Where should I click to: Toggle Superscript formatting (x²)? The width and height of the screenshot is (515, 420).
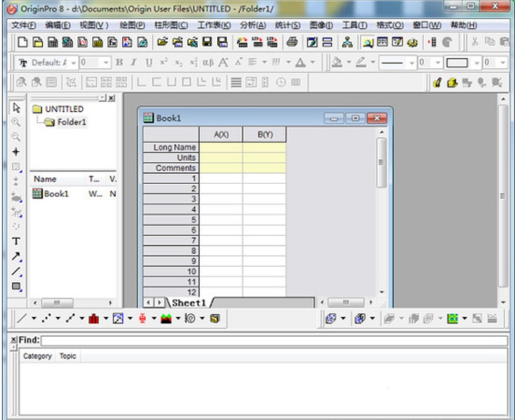(164, 62)
